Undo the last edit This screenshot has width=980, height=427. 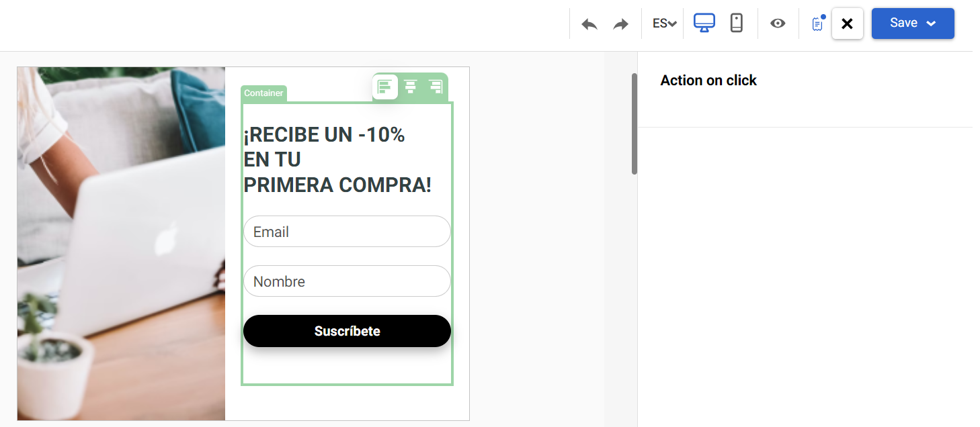tap(589, 24)
